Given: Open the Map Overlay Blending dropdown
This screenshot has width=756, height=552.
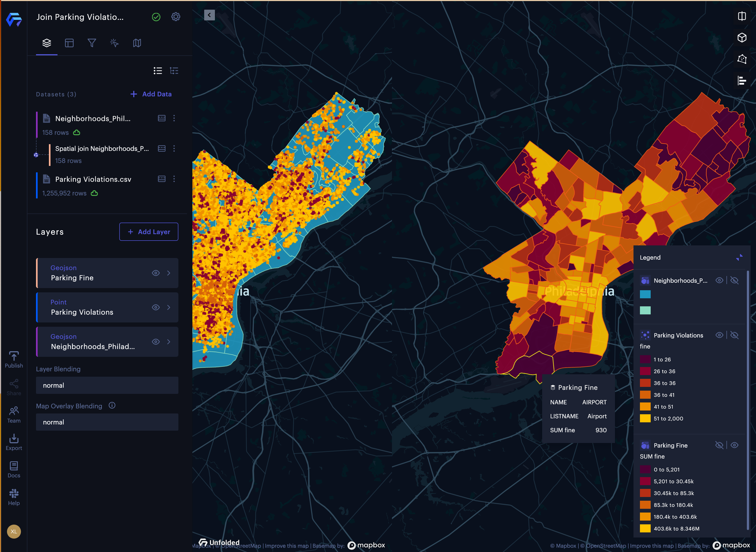Looking at the screenshot, I should point(107,422).
